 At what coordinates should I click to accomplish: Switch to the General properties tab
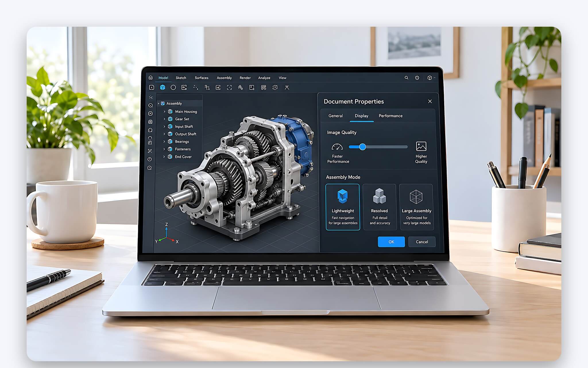pos(336,116)
